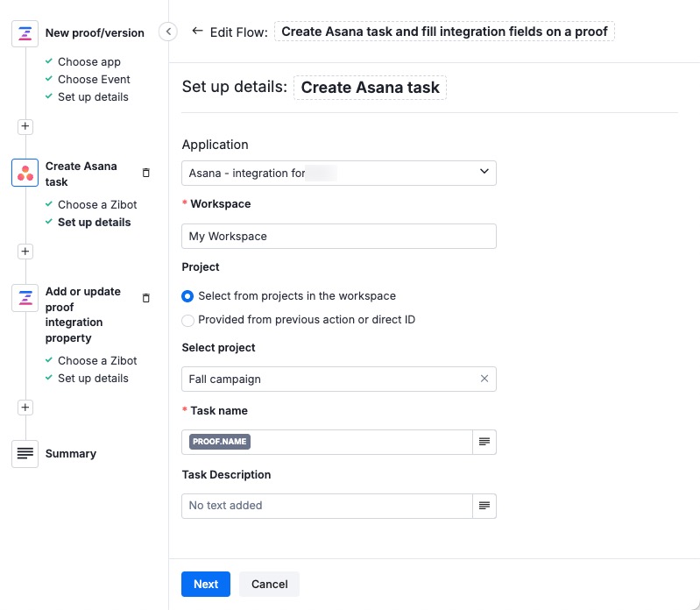Click the Cancel button
This screenshot has width=700, height=610.
click(x=269, y=584)
